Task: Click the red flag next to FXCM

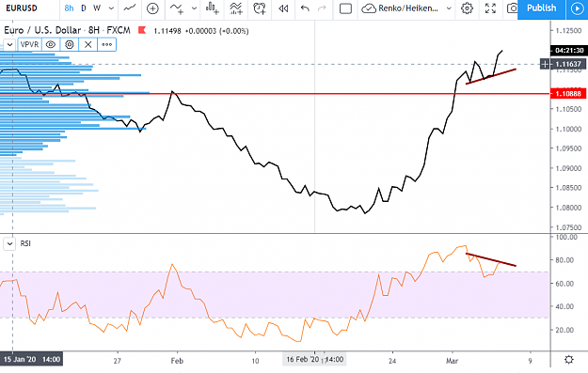Action: tap(142, 30)
